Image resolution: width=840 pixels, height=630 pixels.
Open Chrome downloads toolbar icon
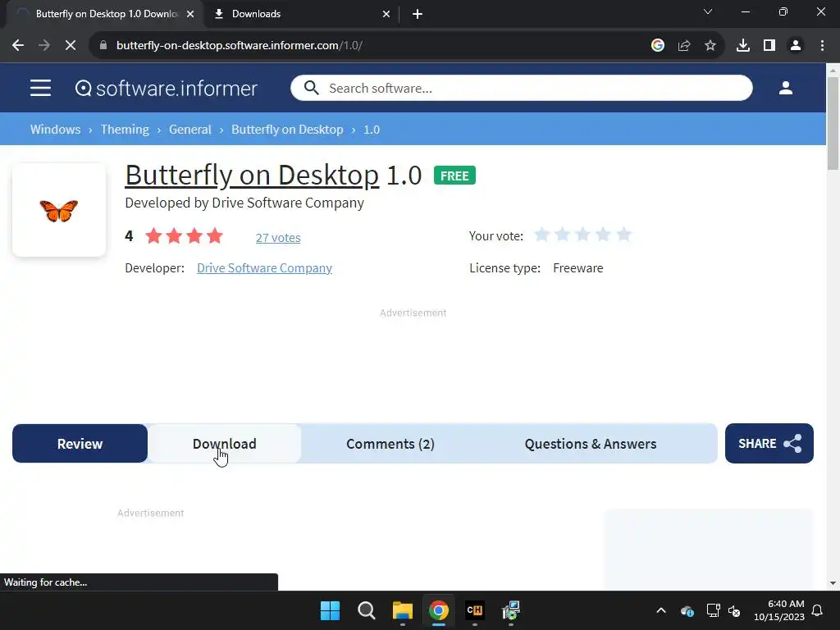point(743,46)
